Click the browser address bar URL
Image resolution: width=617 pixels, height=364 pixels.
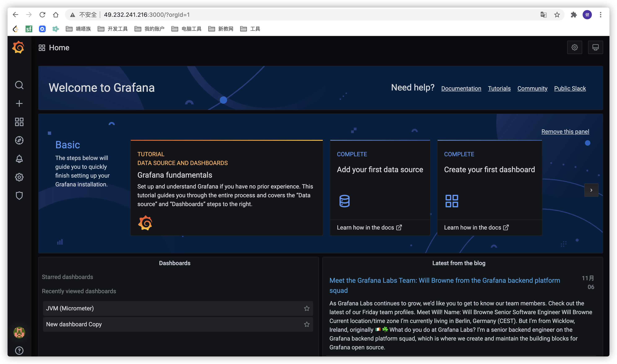[x=146, y=15]
